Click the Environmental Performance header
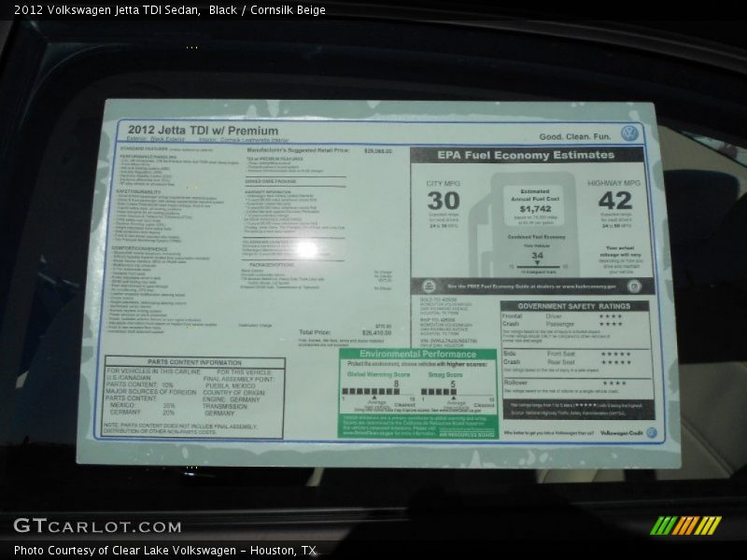Screen dimensions: 747x560 tap(417, 355)
